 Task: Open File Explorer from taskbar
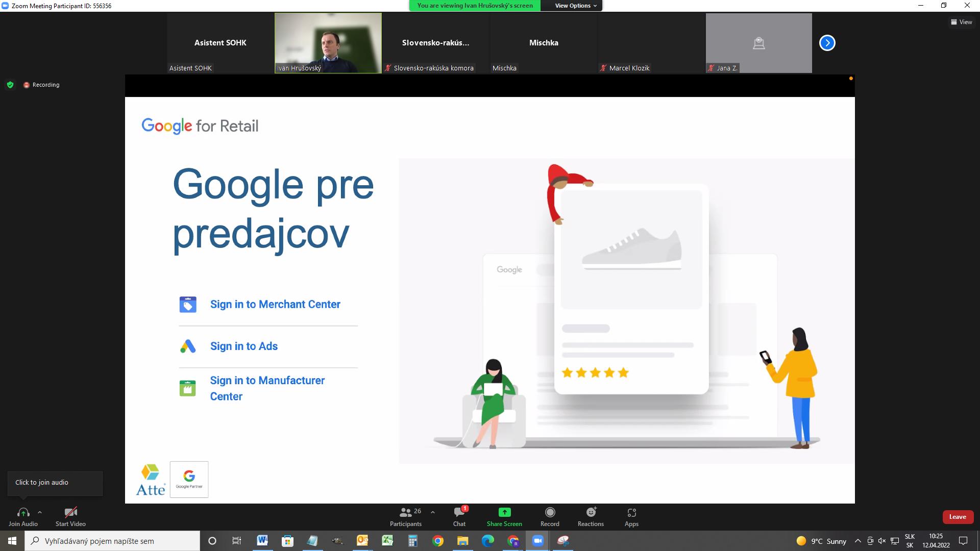[462, 541]
